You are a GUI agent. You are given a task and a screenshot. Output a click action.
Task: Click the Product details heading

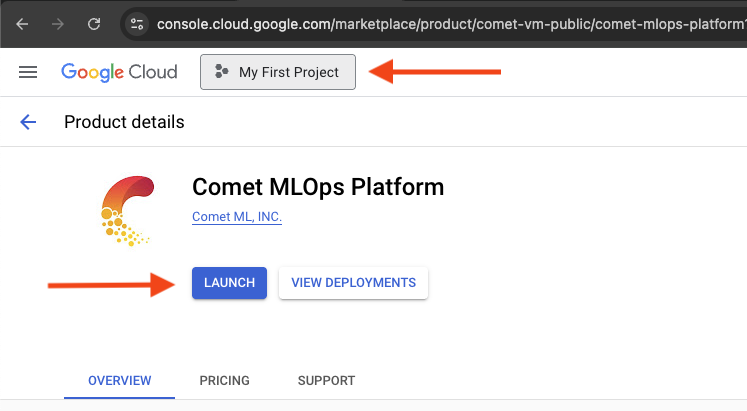point(124,122)
